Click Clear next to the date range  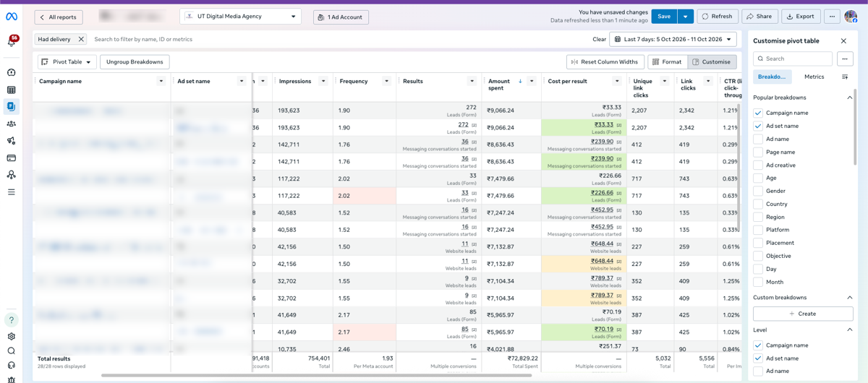click(x=599, y=39)
